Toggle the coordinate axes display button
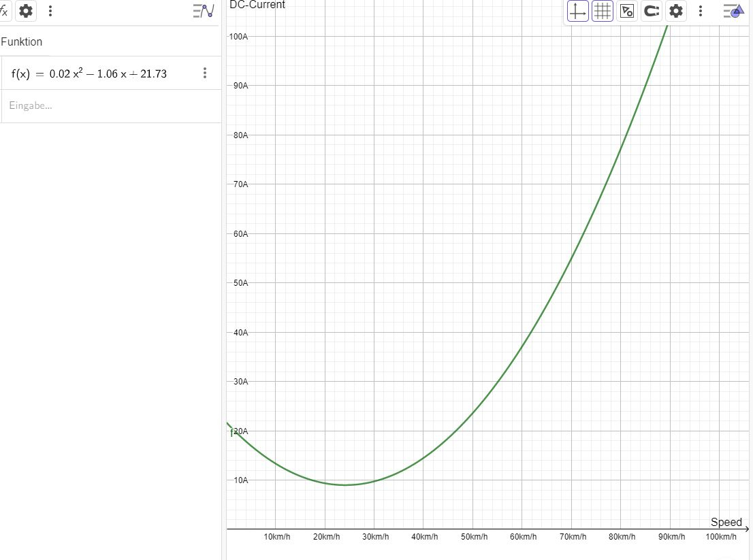The height and width of the screenshot is (560, 753). point(578,11)
